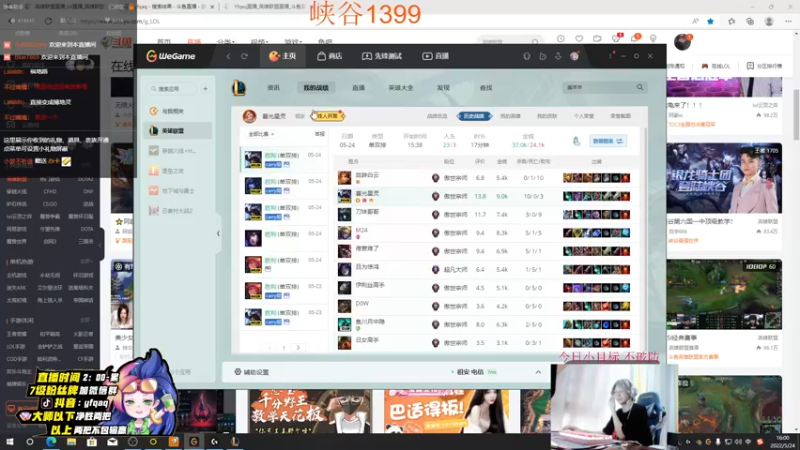Open the 战绩总览 sub-tab
Screen dimensions: 800x450
point(437,116)
